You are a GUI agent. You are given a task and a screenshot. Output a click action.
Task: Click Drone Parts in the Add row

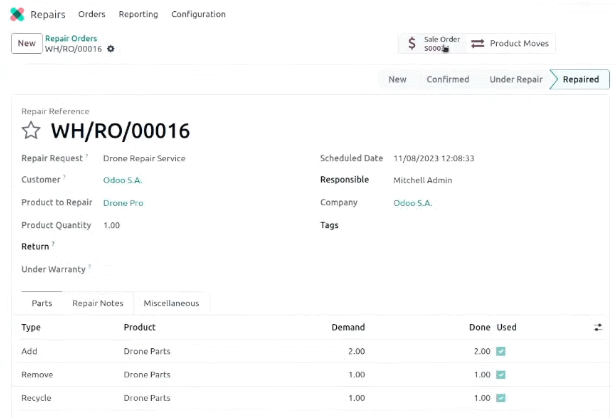pyautogui.click(x=147, y=351)
